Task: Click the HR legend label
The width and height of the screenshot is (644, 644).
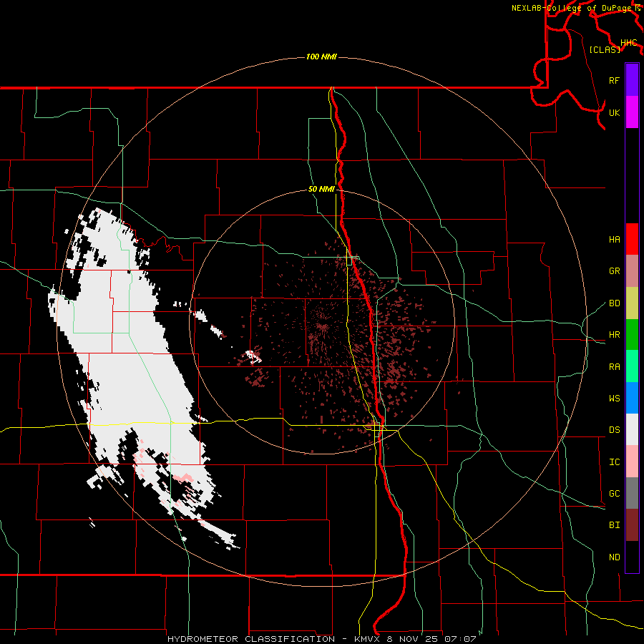Action: click(x=614, y=335)
